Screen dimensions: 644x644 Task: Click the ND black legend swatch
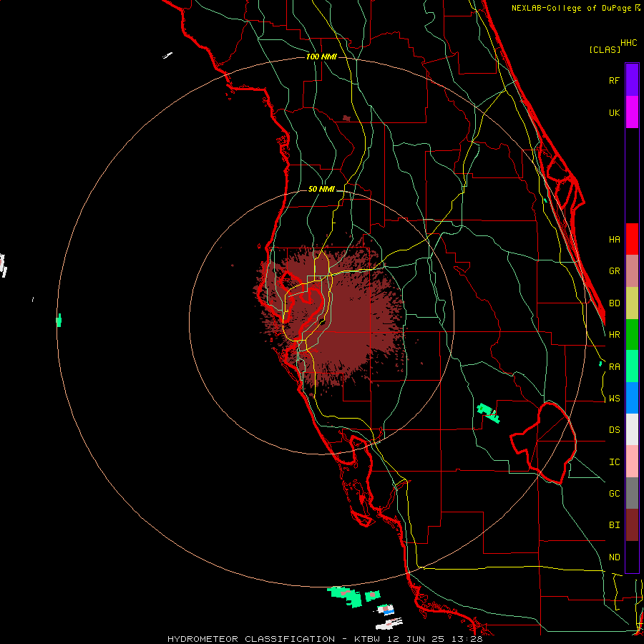(632, 557)
